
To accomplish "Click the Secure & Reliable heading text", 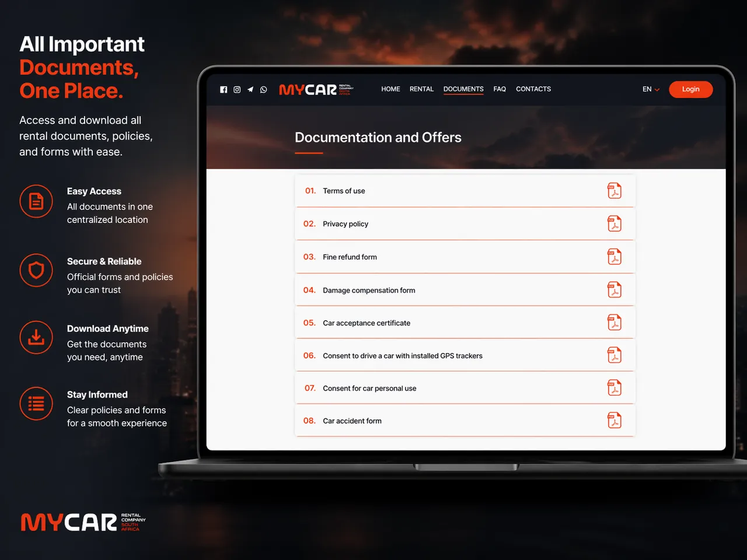I will point(104,261).
